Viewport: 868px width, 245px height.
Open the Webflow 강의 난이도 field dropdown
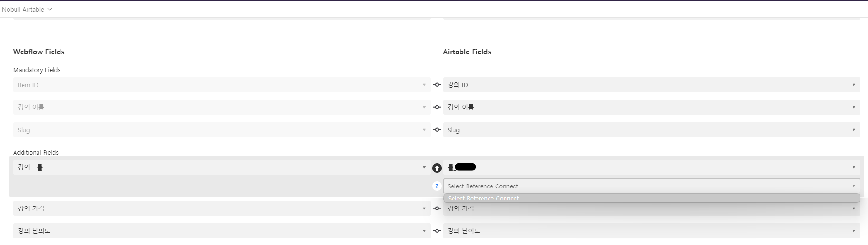coord(222,231)
